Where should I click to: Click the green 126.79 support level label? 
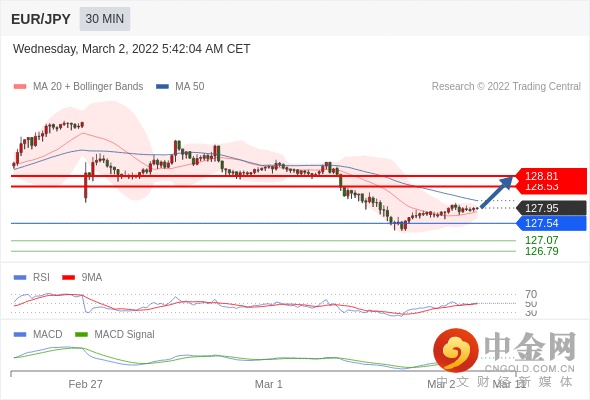point(541,251)
